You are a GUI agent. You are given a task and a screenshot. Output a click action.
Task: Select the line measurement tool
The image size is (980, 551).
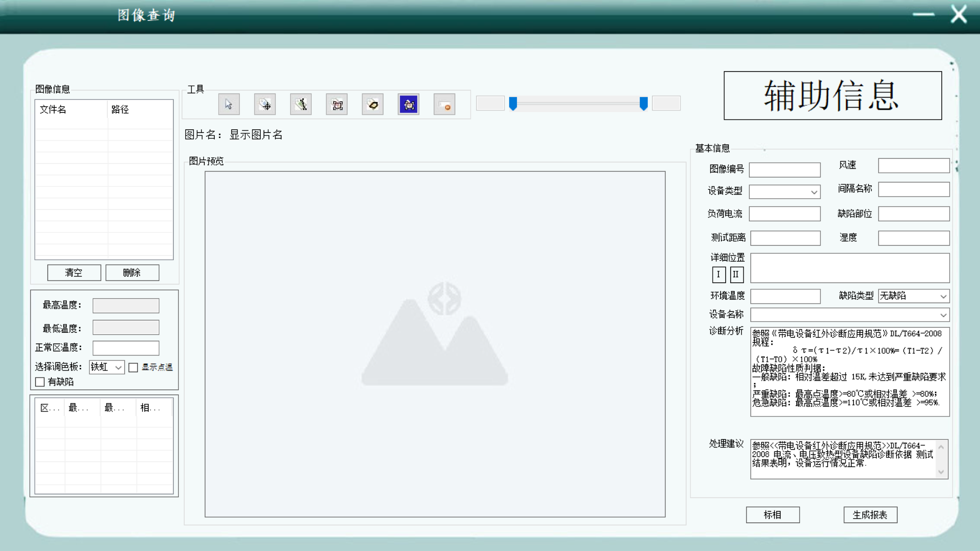pos(301,105)
